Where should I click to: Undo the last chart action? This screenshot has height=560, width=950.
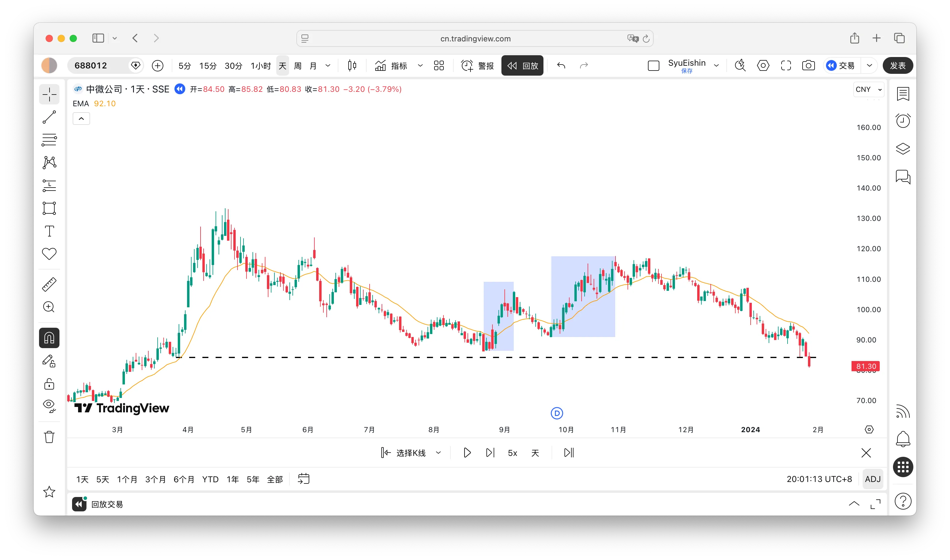tap(561, 66)
